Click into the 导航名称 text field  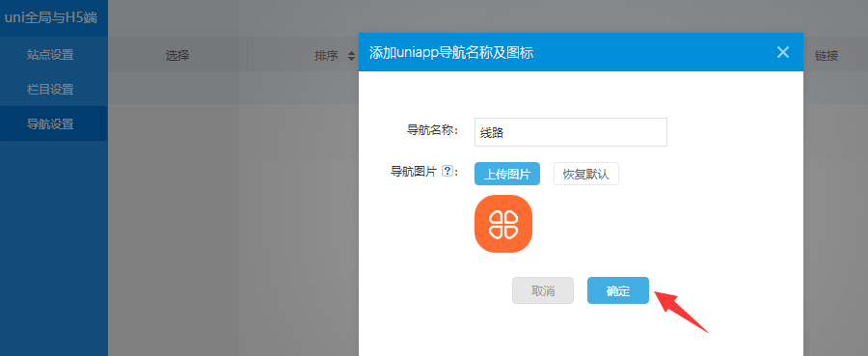[x=571, y=132]
